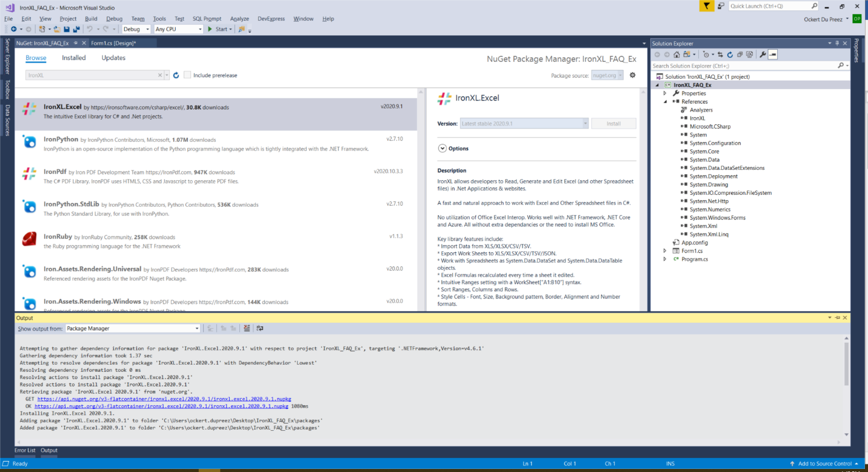Expand the Options section
Screen dimensions: 868x472
click(442, 149)
